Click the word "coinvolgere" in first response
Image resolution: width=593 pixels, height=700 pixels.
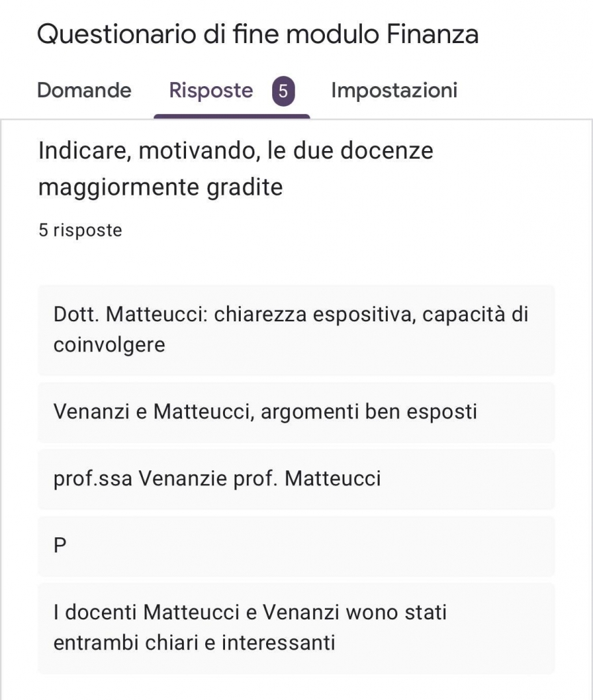pyautogui.click(x=109, y=345)
